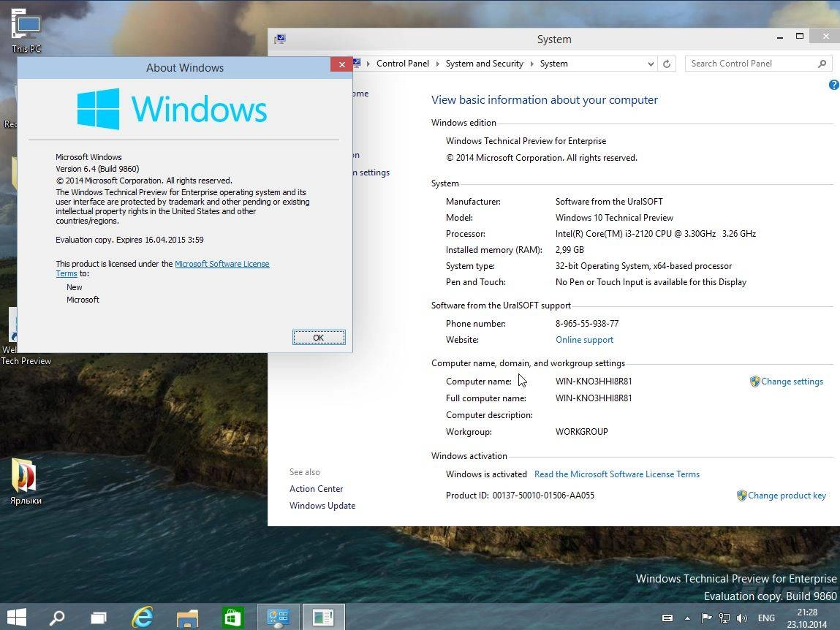Click the Windows logo in About dialog

tap(98, 109)
